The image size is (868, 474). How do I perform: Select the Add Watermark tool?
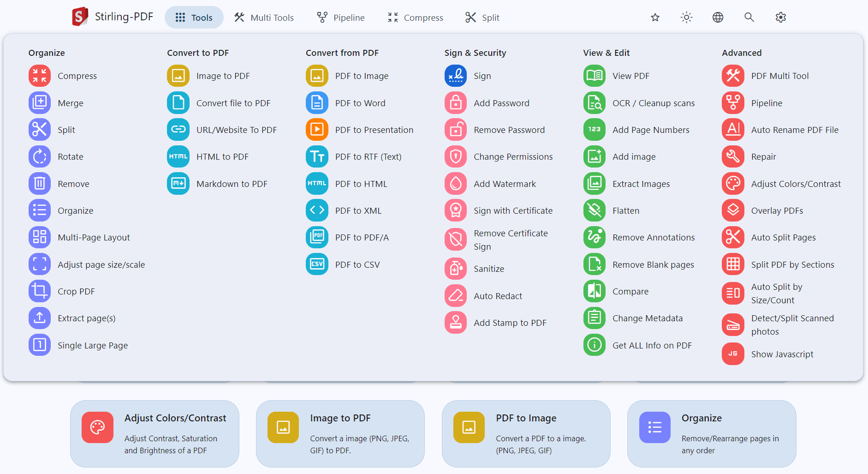[505, 183]
